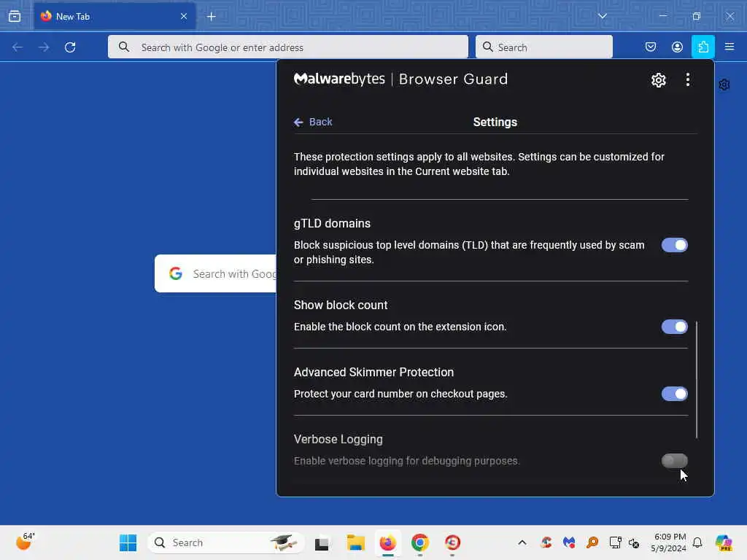Click the red S tray icon
Screen dimensions: 747x560
point(546,542)
